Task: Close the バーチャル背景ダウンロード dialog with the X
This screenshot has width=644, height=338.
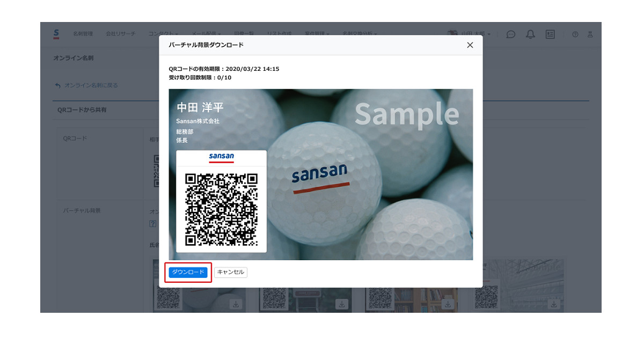Action: 470,45
